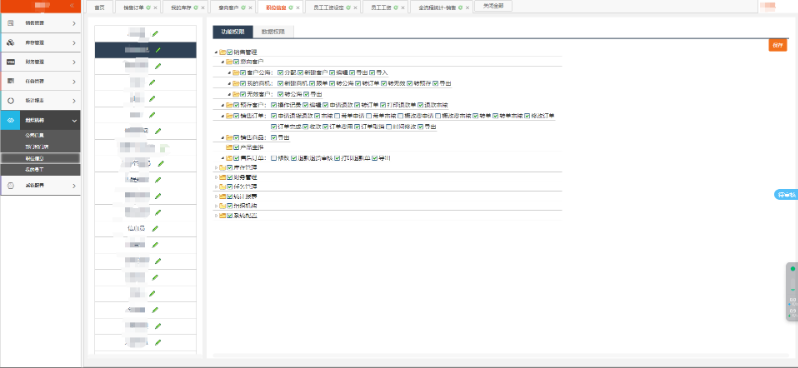Check the unchecked 弃单申请 box under 销售订单
The height and width of the screenshot is (368, 798).
(337, 116)
